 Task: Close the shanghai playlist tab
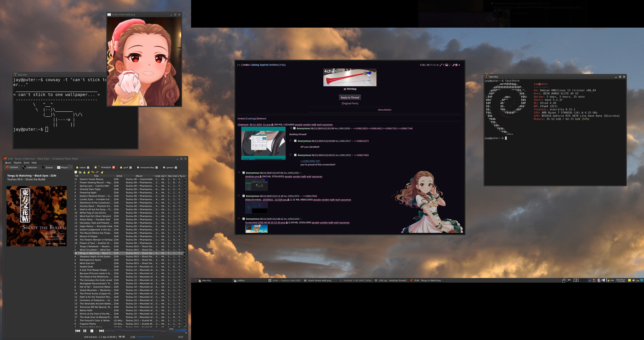point(114,167)
